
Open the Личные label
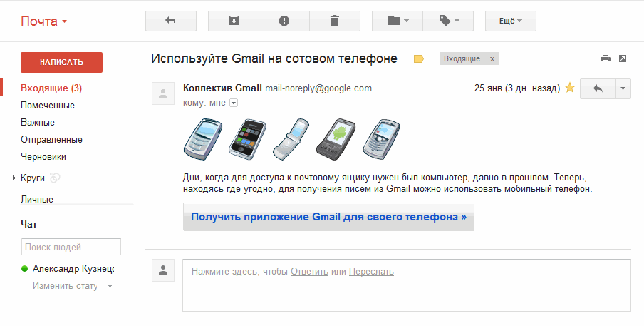click(37, 200)
